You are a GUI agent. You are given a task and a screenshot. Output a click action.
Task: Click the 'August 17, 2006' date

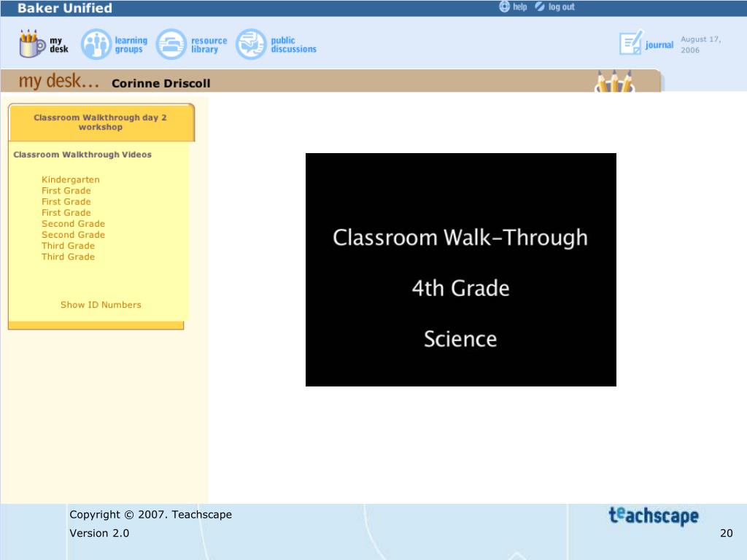pyautogui.click(x=700, y=44)
